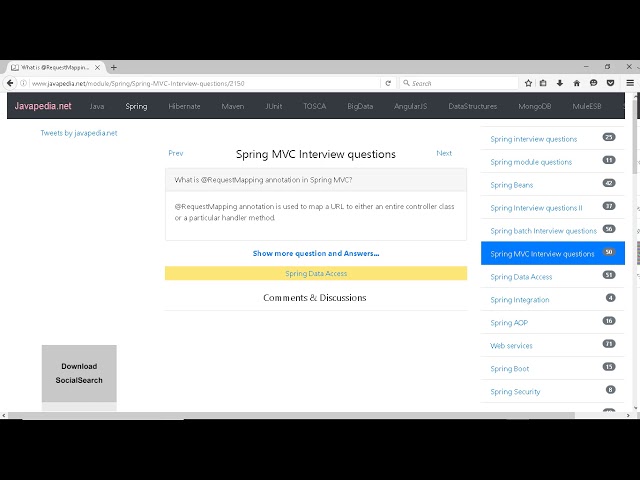
Task: Open the Pocket icon in toolbar
Action: (610, 83)
